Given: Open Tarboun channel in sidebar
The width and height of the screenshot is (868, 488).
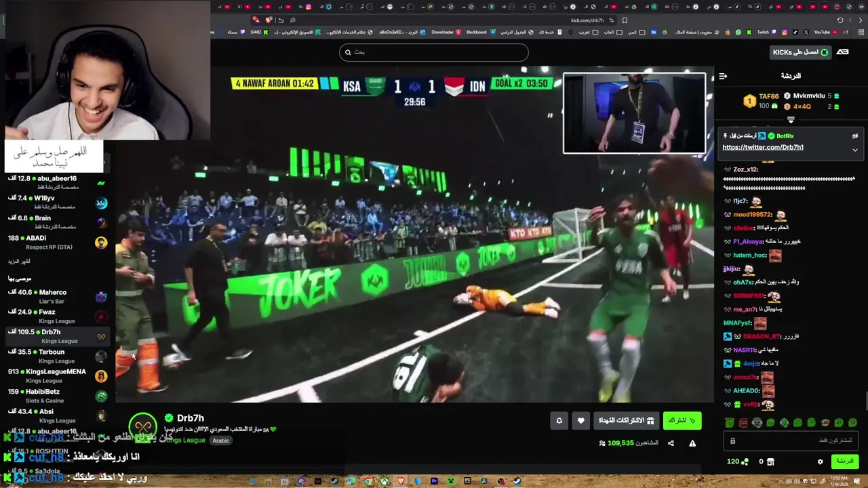Looking at the screenshot, I should coord(57,356).
